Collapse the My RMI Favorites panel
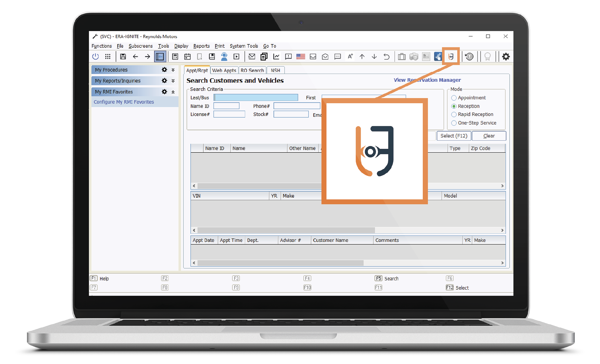The width and height of the screenshot is (600, 364). [x=173, y=92]
